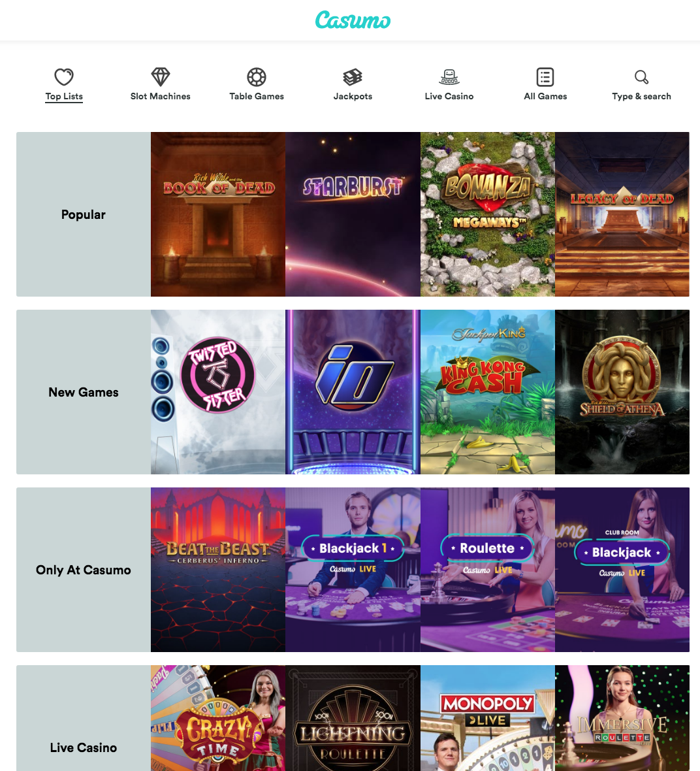700x771 pixels.
Task: Select the Shield of Athena game
Action: point(622,392)
